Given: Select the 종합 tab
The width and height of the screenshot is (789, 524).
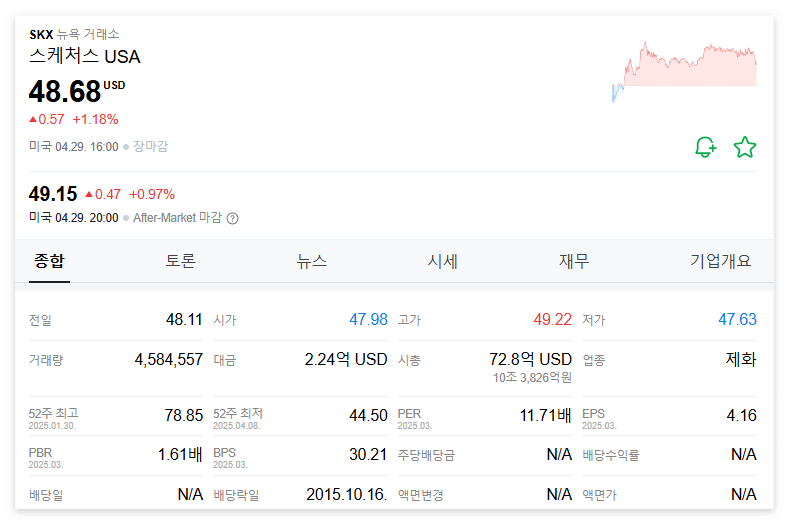Looking at the screenshot, I should click(x=49, y=261).
